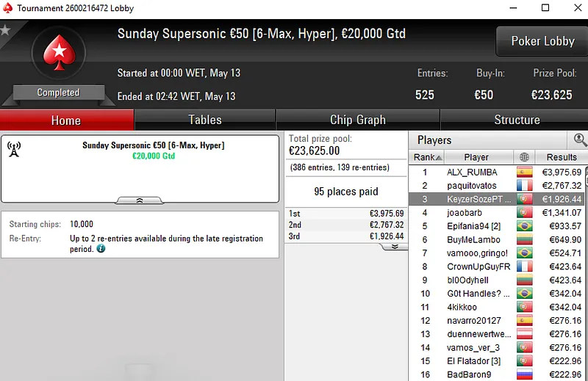Switch to the Tables tab
Image resolution: width=588 pixels, height=381 pixels.
(205, 120)
